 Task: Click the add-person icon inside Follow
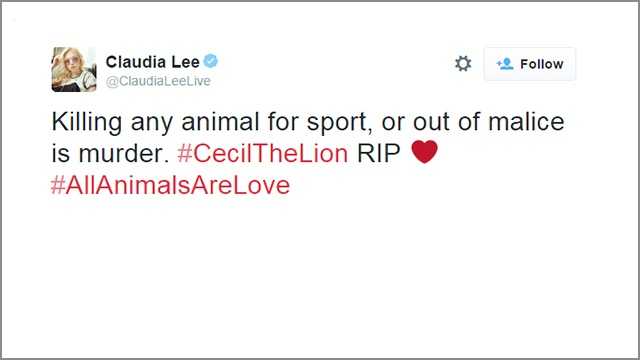(505, 64)
